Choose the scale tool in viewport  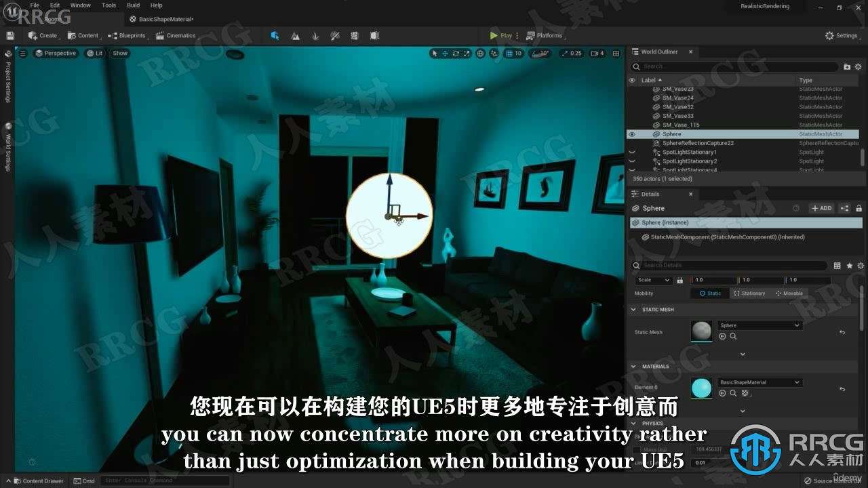466,53
